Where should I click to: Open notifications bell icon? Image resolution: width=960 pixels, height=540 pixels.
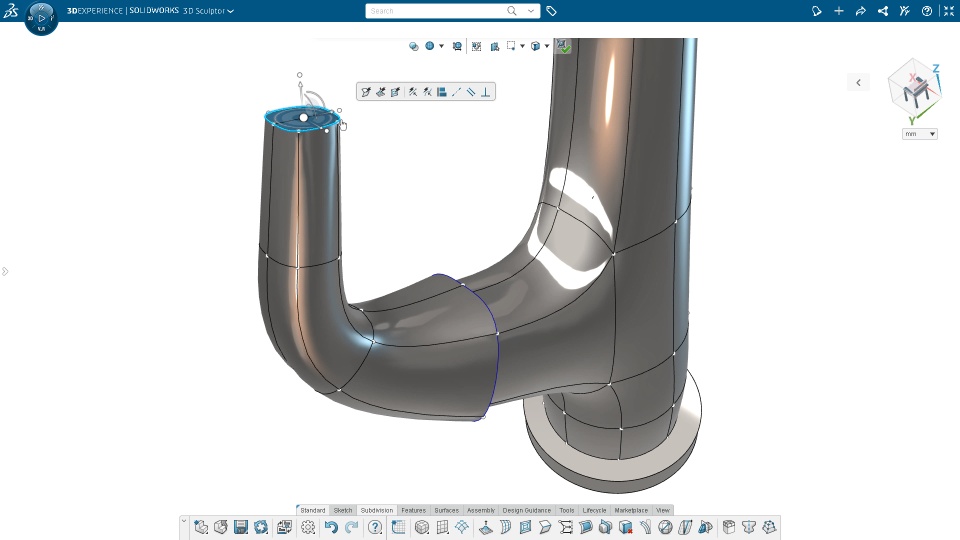point(817,11)
